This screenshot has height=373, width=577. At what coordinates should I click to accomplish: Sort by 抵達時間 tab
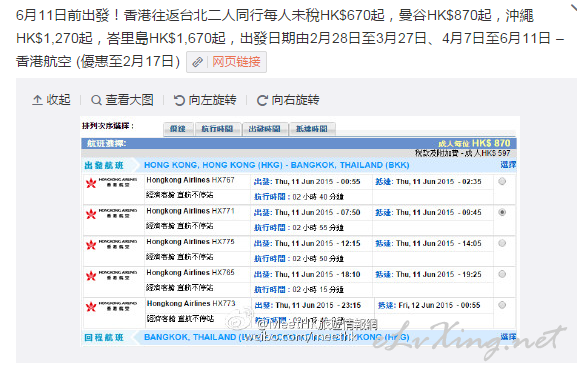click(x=312, y=129)
